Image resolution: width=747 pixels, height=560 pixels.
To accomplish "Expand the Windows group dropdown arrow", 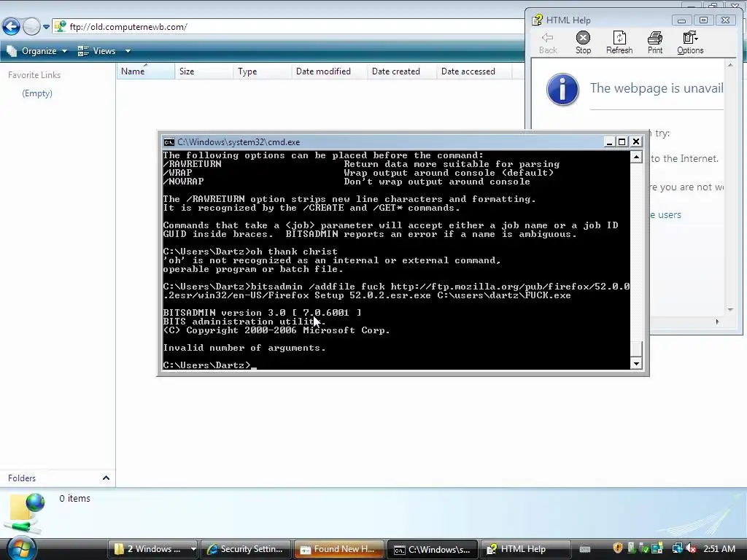I will tap(193, 549).
